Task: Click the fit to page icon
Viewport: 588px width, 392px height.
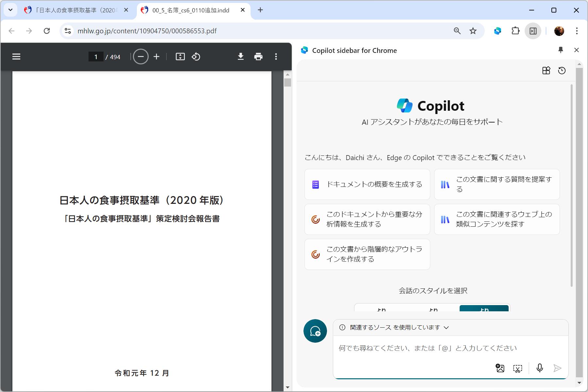Action: coord(180,57)
